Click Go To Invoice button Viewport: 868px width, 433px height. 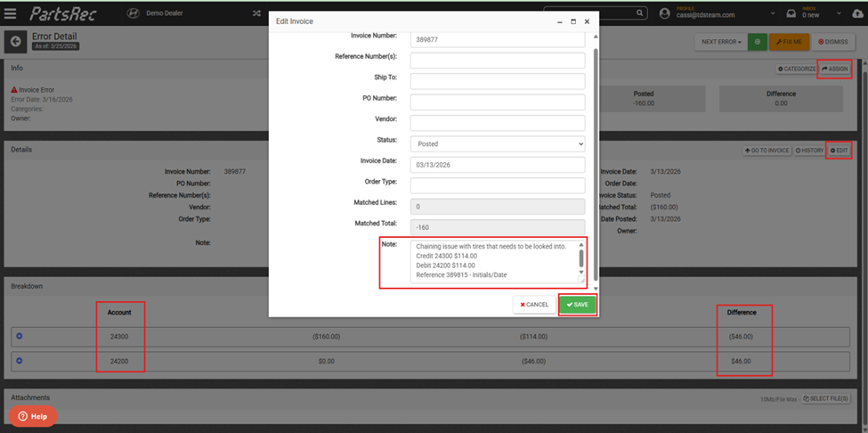tap(767, 151)
